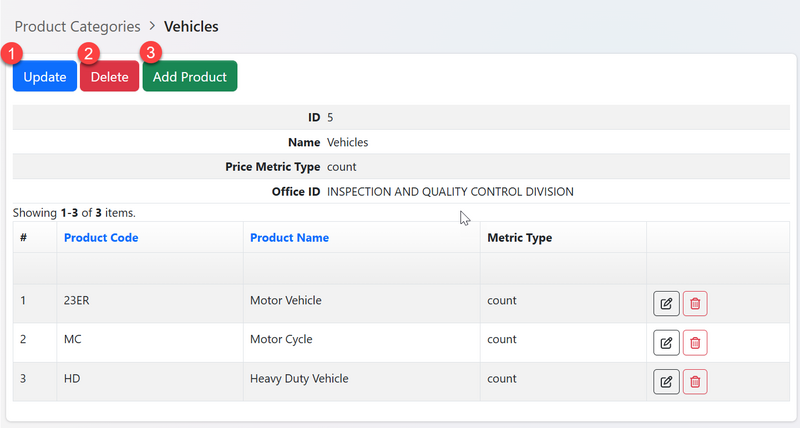Remove Heavy Duty Vehicle using trash icon
This screenshot has height=428, width=800.
[695, 381]
